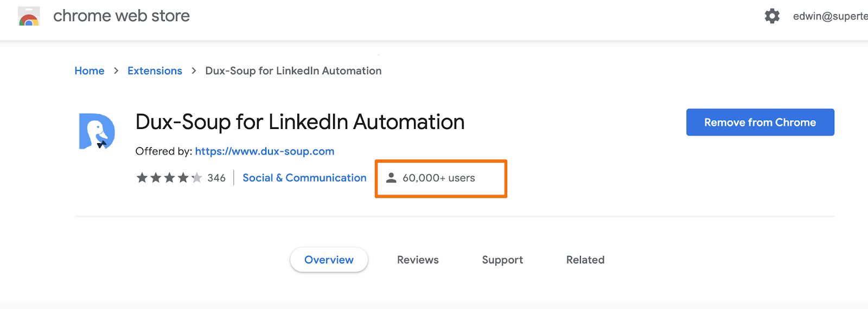
Task: Open the Support tab
Action: click(x=502, y=260)
